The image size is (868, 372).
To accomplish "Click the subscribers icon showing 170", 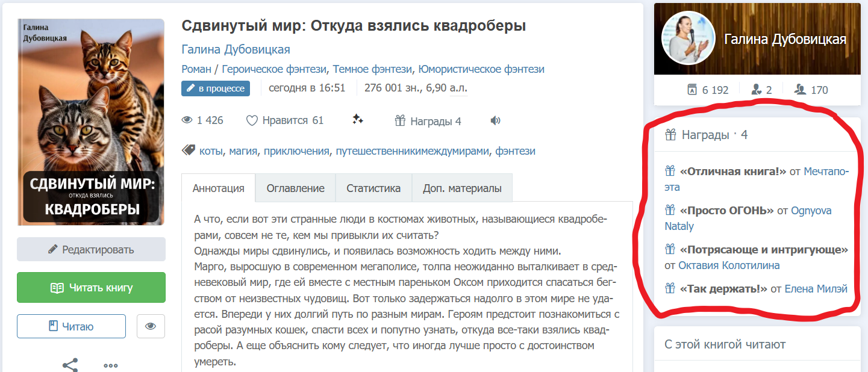I will click(x=800, y=90).
